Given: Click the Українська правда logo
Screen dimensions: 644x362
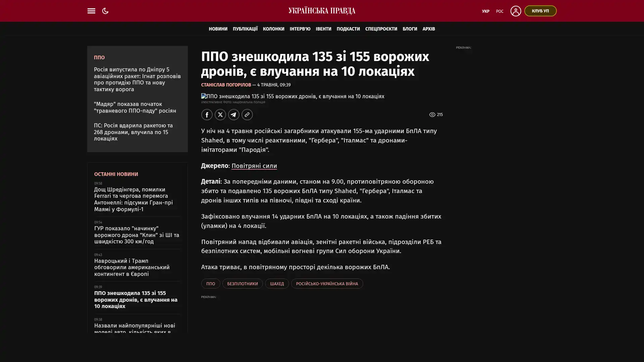Looking at the screenshot, I should click(322, 11).
